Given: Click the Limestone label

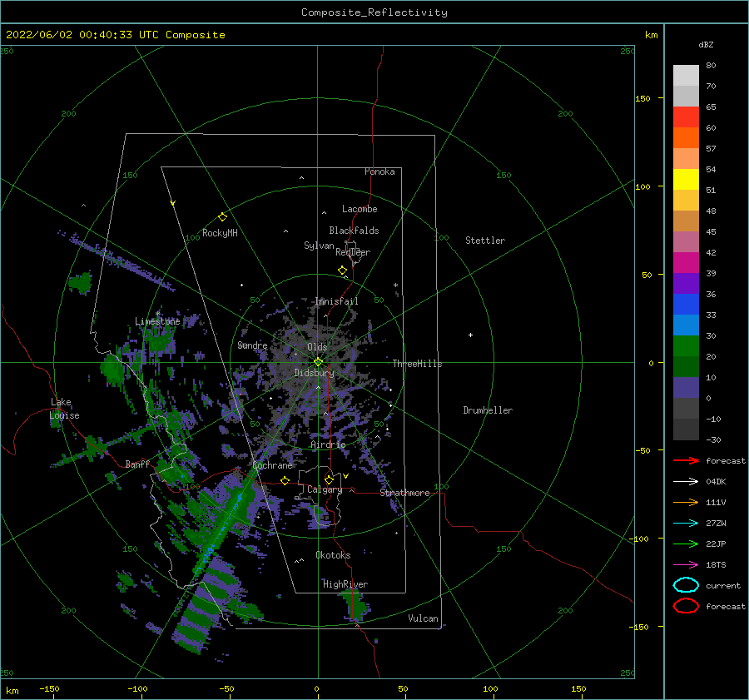Looking at the screenshot, I should point(157,321).
